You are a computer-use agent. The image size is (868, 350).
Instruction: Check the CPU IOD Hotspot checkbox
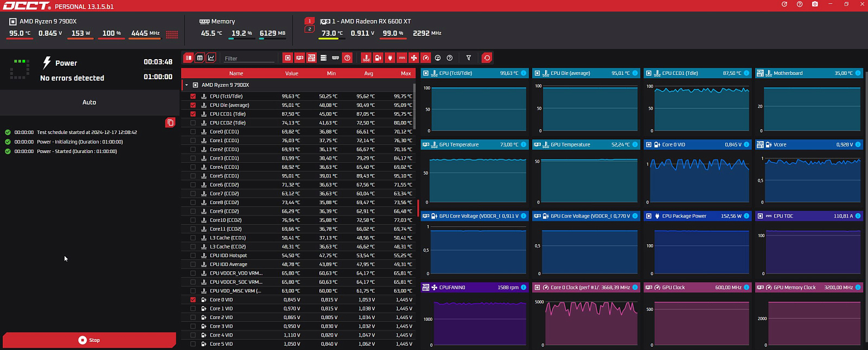click(x=193, y=256)
